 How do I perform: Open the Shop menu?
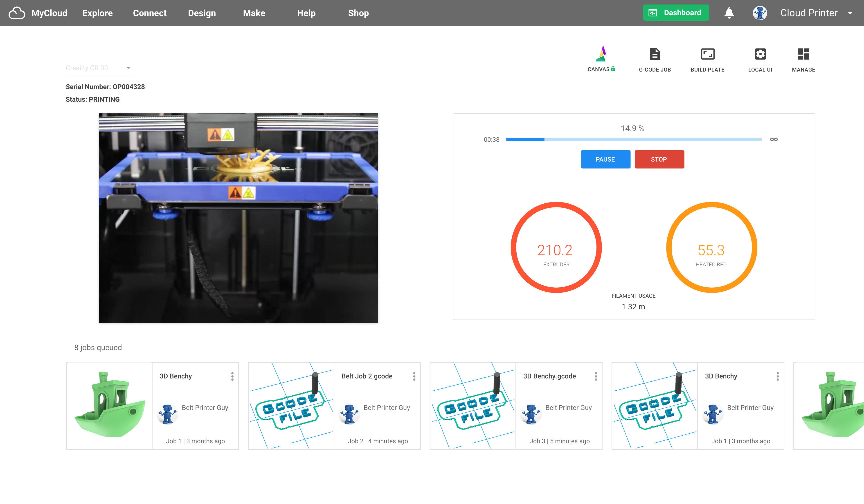(x=358, y=13)
